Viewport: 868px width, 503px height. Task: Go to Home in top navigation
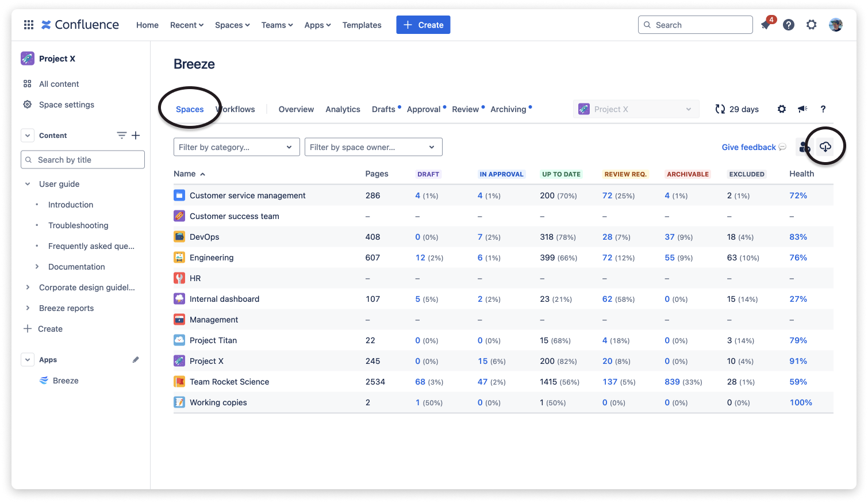tap(147, 25)
